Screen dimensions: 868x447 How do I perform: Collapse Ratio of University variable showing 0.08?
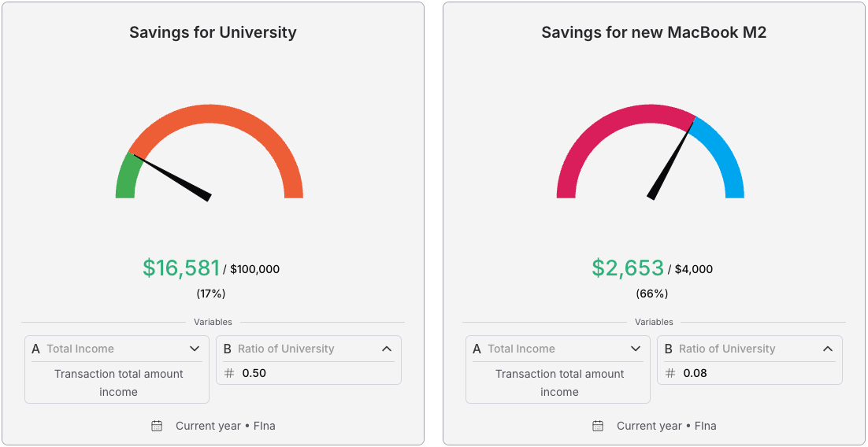pyautogui.click(x=828, y=349)
